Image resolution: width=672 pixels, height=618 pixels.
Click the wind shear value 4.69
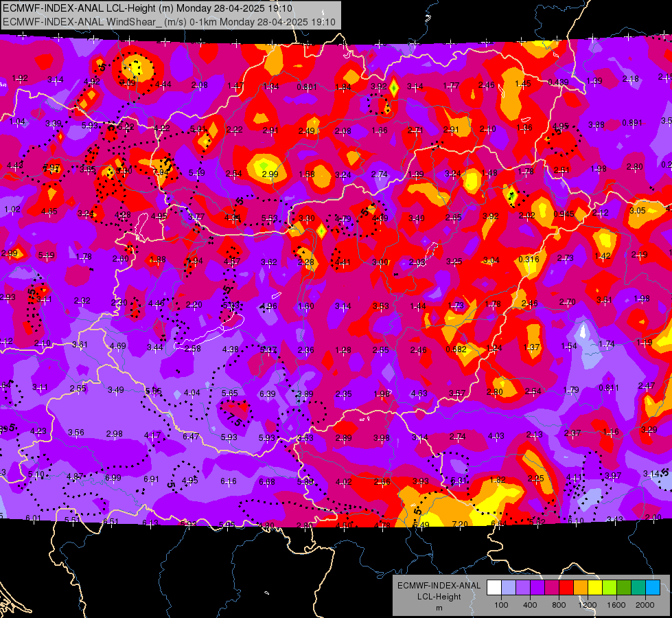[118, 345]
